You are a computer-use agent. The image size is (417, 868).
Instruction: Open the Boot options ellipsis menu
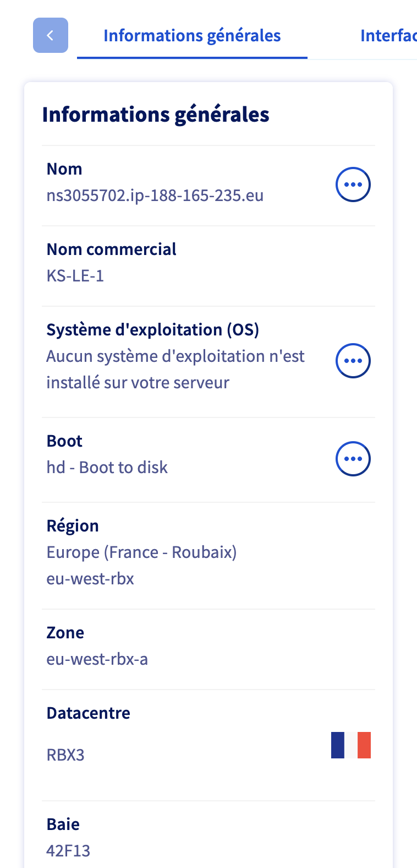coord(353,459)
